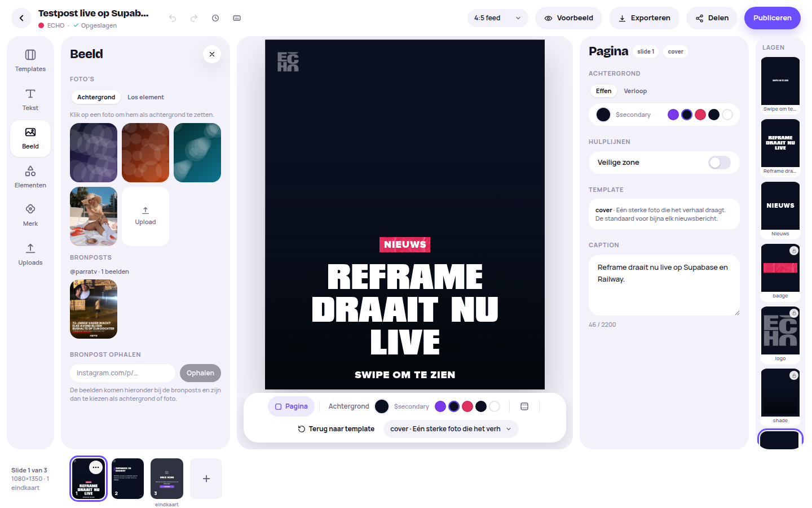
Task: Select slide 2 thumbnail
Action: click(x=128, y=479)
